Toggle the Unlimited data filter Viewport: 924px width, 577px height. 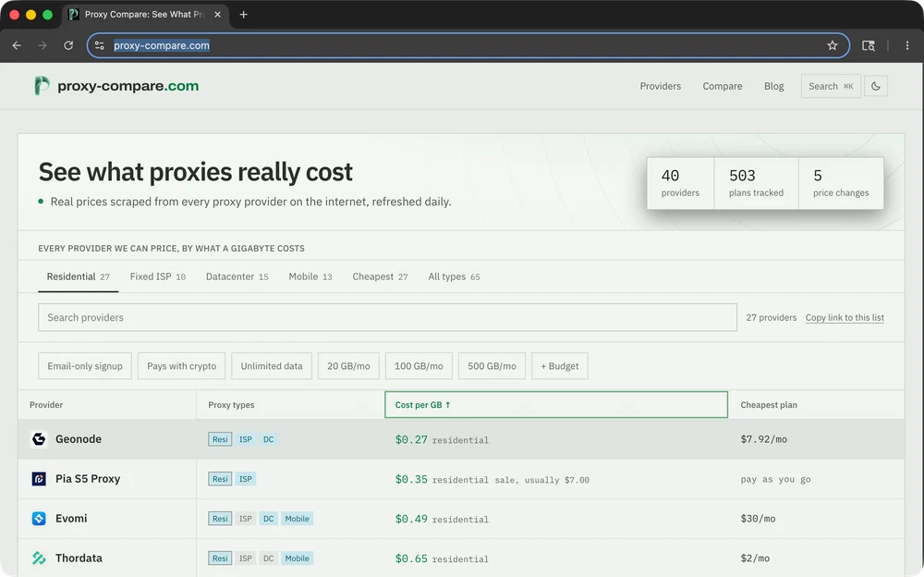pyautogui.click(x=271, y=366)
